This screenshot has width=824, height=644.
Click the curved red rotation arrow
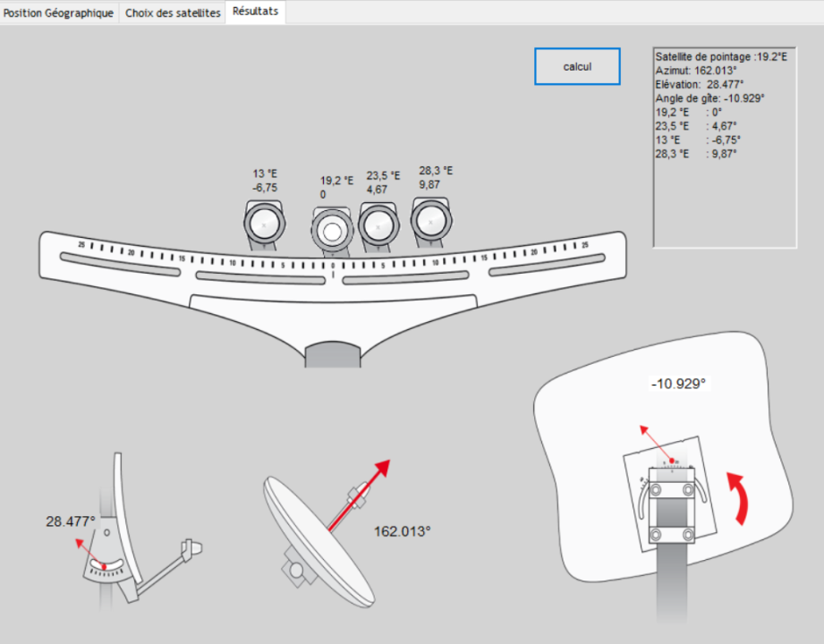739,498
